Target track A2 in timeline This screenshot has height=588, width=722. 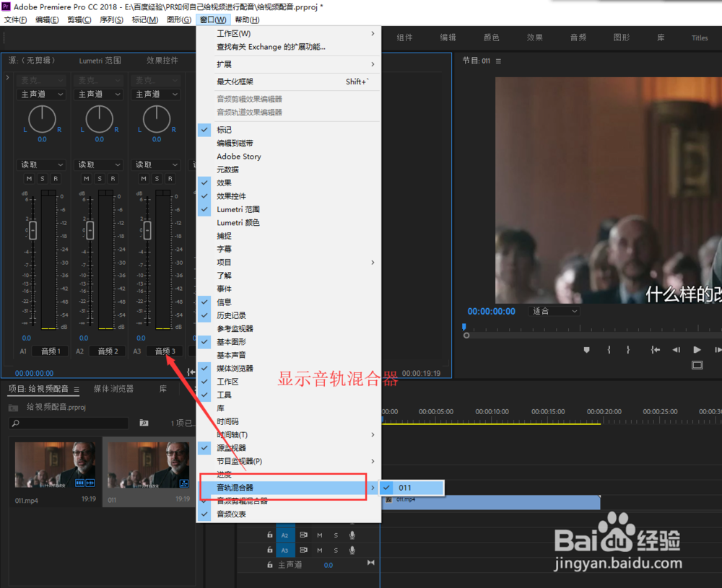pyautogui.click(x=284, y=535)
